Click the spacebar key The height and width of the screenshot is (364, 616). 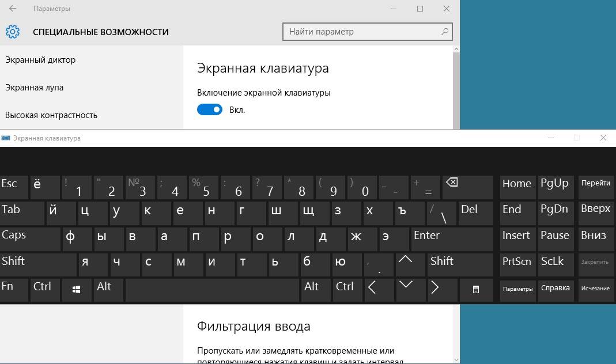pos(212,290)
